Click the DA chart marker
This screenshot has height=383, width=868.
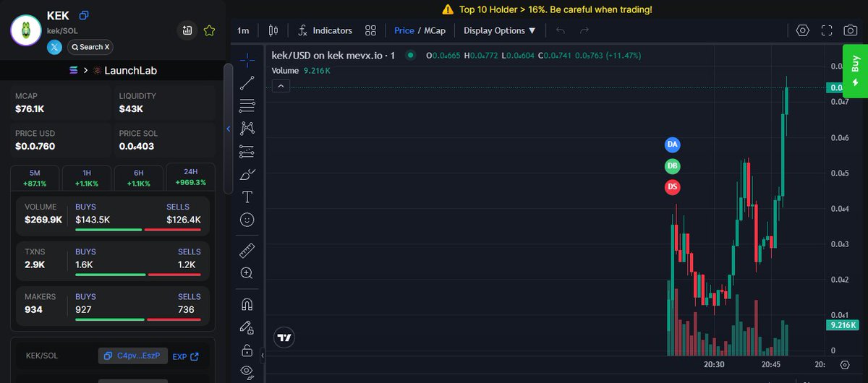pyautogui.click(x=673, y=145)
